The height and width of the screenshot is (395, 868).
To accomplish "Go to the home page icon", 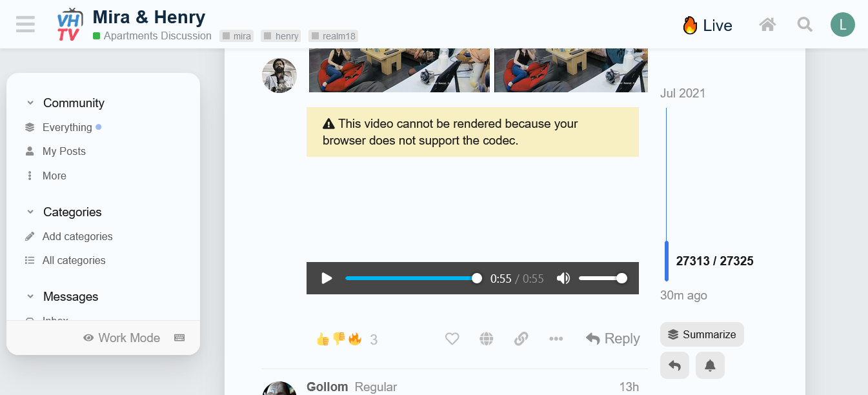I will point(767,25).
